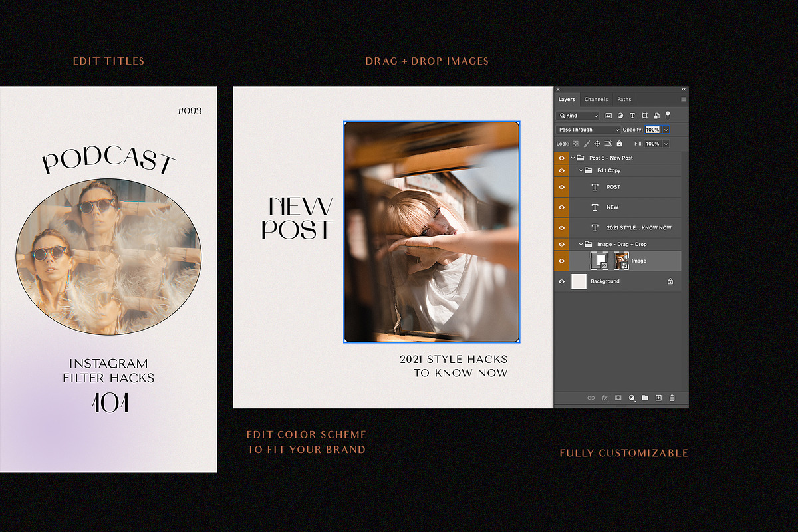798x532 pixels.
Task: Create a new group folder
Action: click(x=645, y=398)
